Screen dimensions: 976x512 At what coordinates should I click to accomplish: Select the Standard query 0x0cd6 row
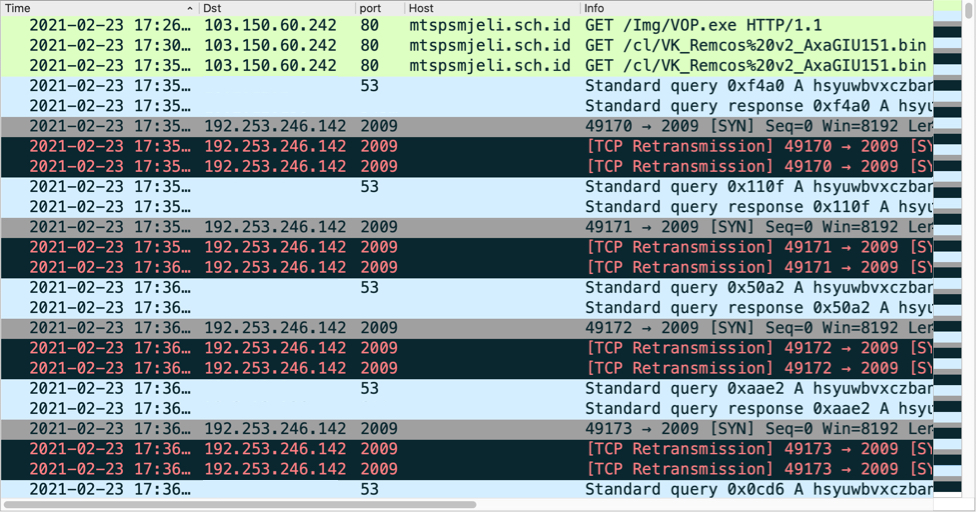[467, 489]
